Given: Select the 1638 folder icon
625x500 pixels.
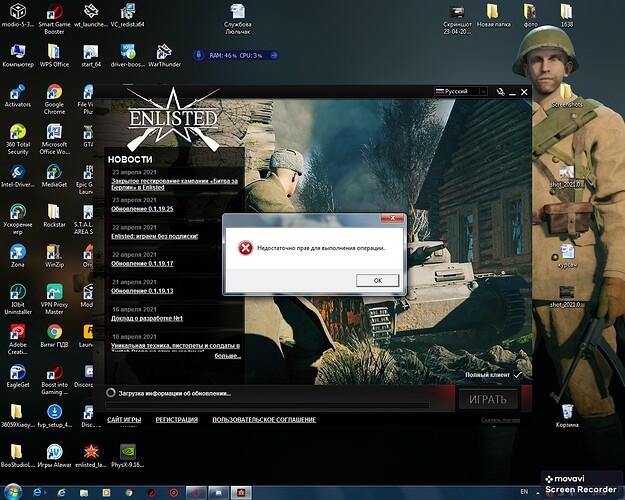Looking at the screenshot, I should tap(567, 16).
